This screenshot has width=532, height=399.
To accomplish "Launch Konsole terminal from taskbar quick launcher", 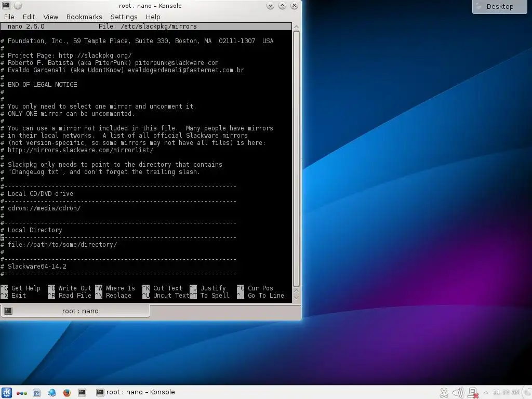I will [x=82, y=393].
